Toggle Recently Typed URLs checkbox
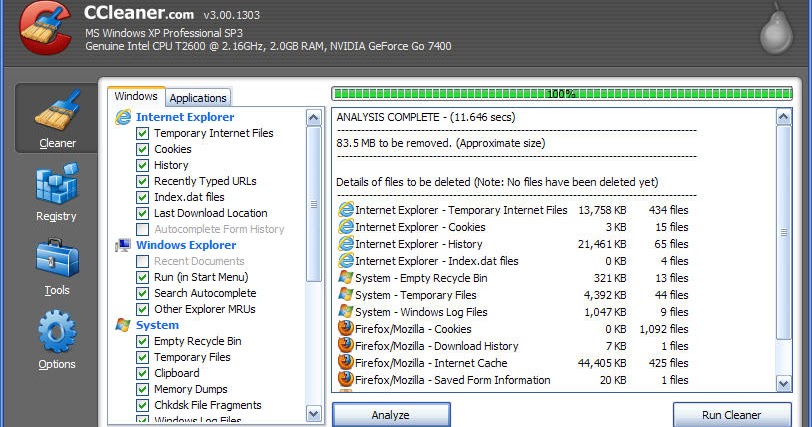Image resolution: width=812 pixels, height=427 pixels. coord(142,182)
